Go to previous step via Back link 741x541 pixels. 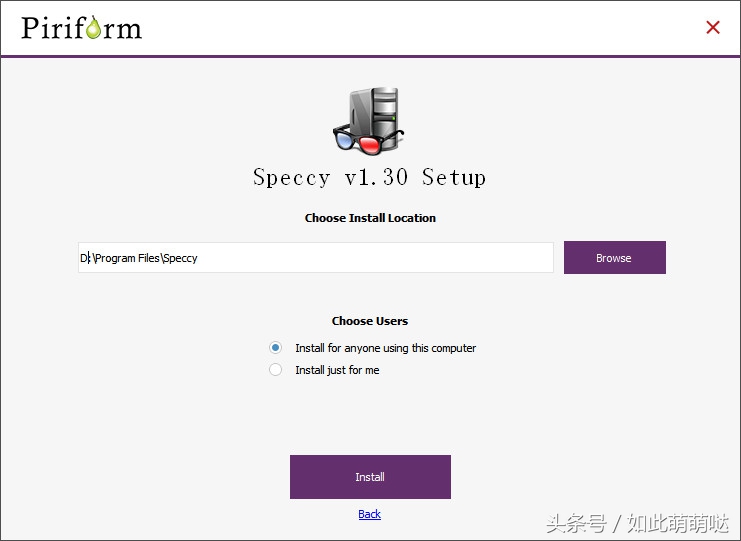370,514
